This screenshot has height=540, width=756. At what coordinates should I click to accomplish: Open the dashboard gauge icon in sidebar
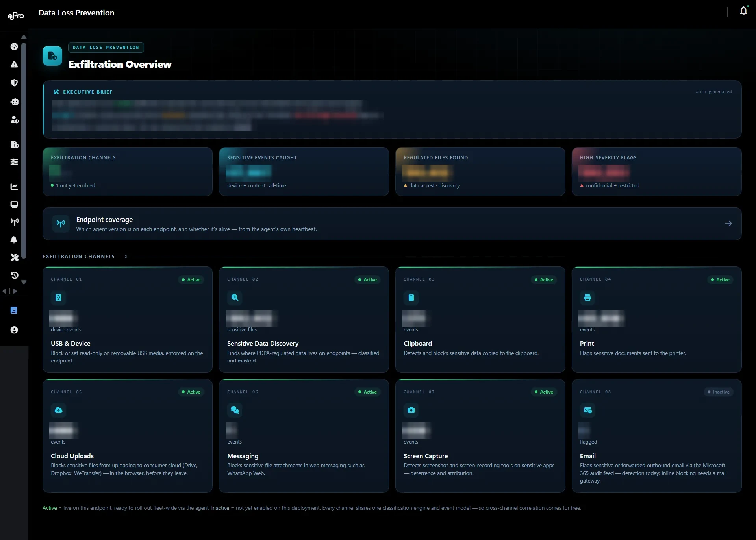click(x=14, y=46)
